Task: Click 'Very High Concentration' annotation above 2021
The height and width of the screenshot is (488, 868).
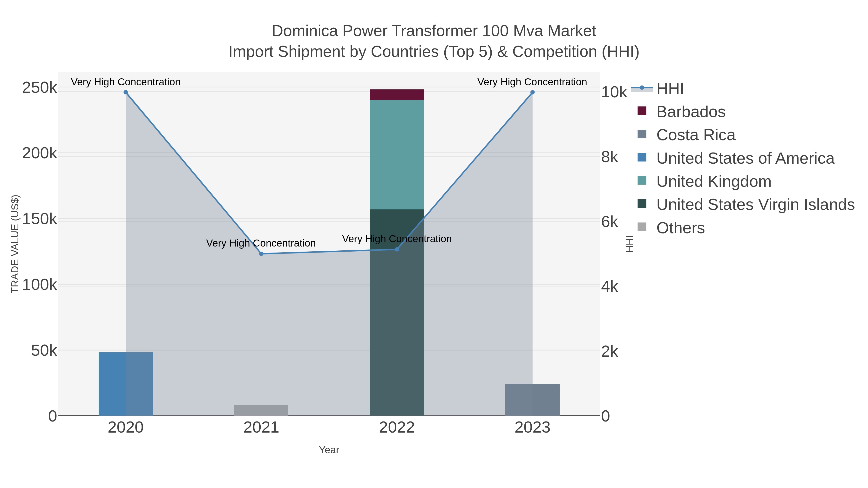Action: [261, 243]
